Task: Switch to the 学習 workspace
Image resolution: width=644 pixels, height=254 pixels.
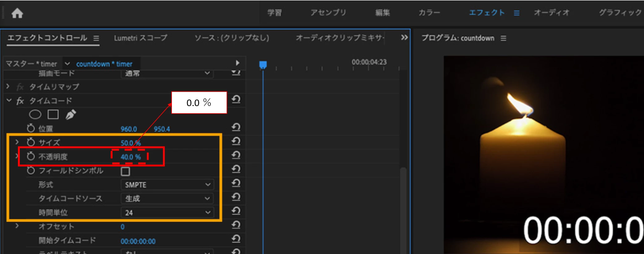Action: coord(275,13)
